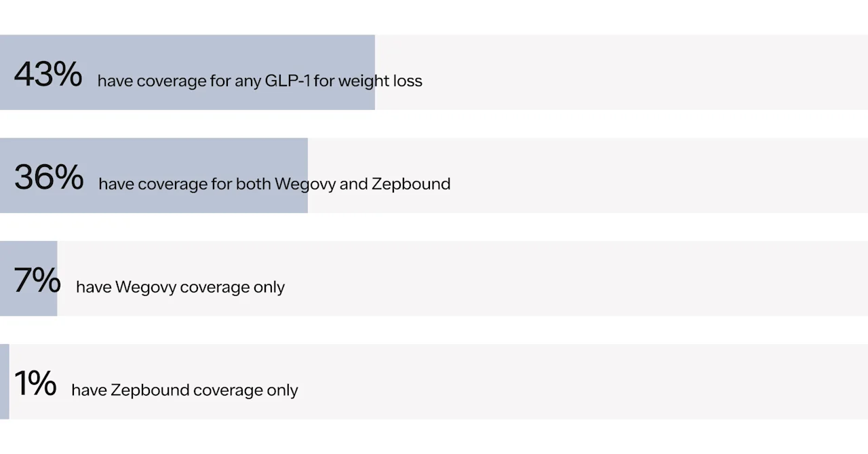Screen dimensions: 868x454
Task: Click the "have Wegovy coverage only" label
Action: (180, 287)
